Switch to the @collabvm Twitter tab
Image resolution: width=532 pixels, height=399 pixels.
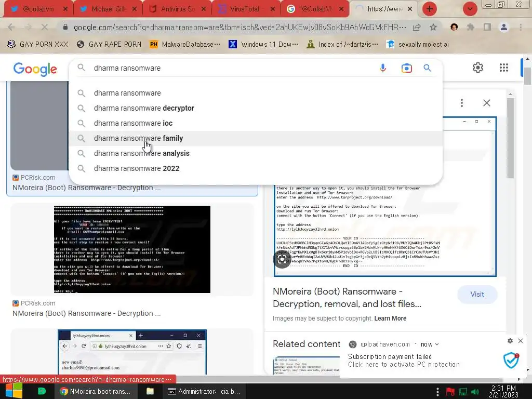pyautogui.click(x=38, y=9)
